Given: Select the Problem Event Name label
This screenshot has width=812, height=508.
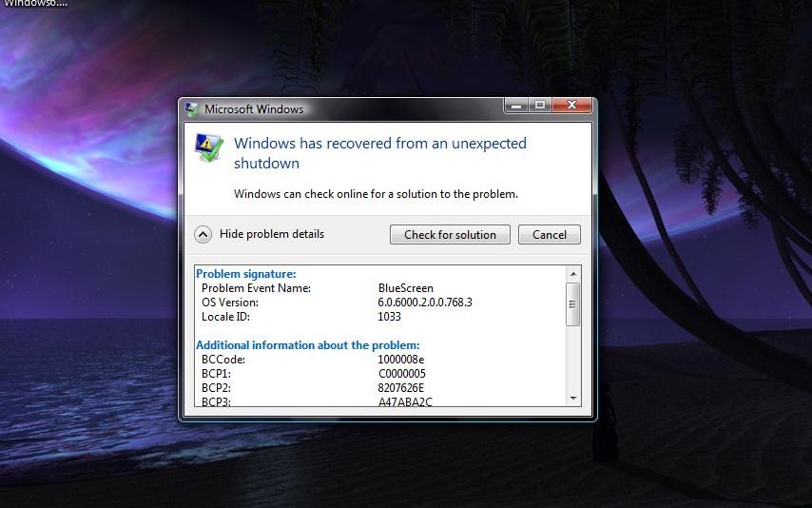Looking at the screenshot, I should coord(257,288).
